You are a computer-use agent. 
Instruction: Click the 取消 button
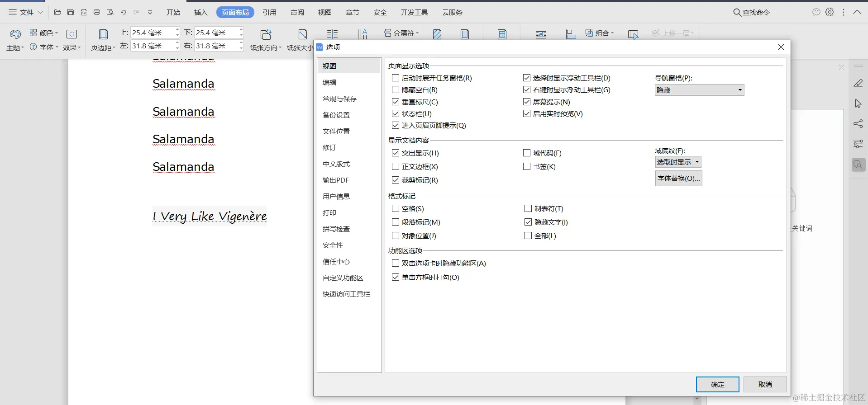[765, 384]
